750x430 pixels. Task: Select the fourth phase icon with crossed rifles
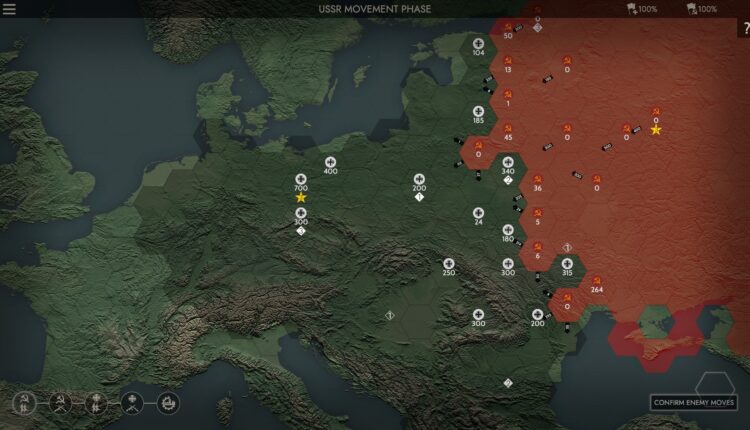click(x=132, y=403)
